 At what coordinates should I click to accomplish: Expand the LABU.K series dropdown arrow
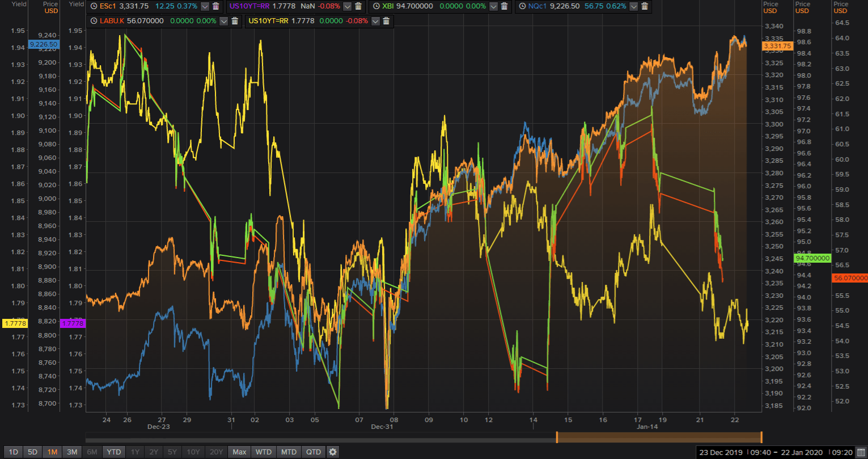pos(223,21)
